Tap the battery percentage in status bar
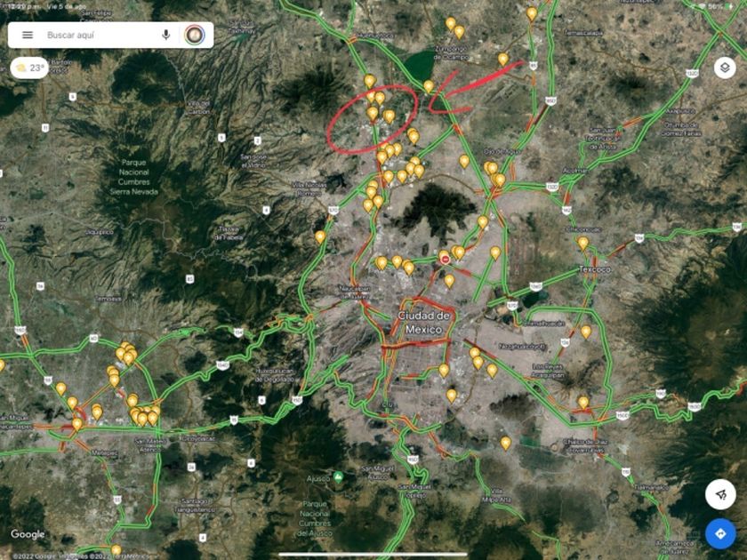The width and height of the screenshot is (747, 560). [x=715, y=7]
